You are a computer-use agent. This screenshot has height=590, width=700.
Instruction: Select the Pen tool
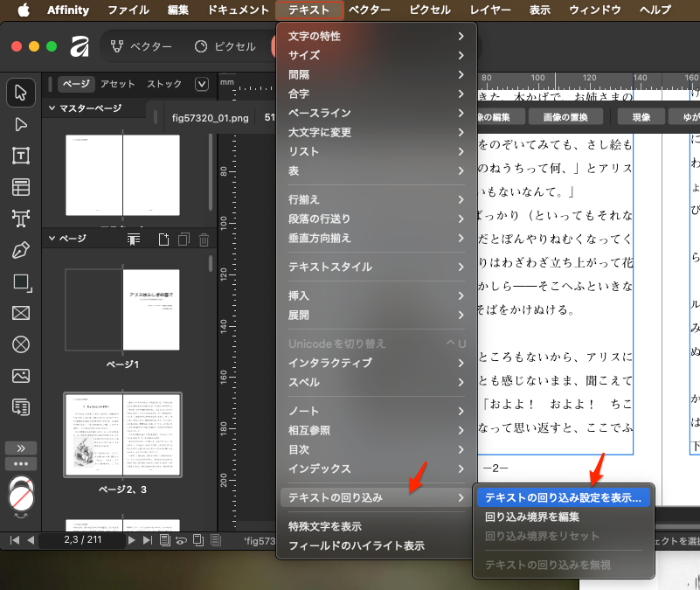[21, 251]
